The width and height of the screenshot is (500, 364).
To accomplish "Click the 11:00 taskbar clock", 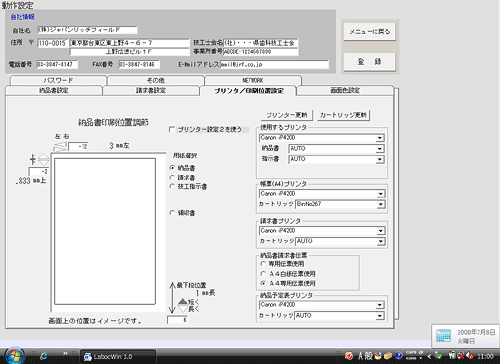I will pyautogui.click(x=485, y=356).
